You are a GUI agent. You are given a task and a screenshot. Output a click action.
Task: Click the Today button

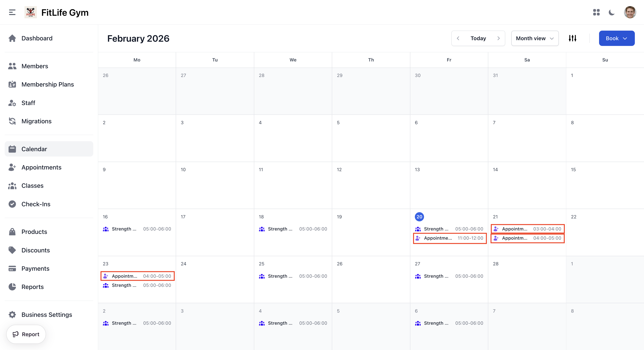[478, 38]
